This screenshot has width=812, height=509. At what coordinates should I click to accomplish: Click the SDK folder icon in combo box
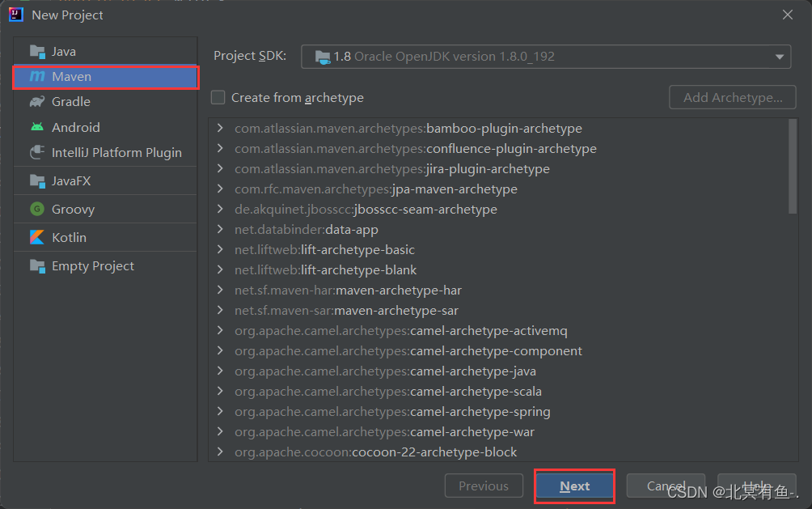tap(323, 57)
